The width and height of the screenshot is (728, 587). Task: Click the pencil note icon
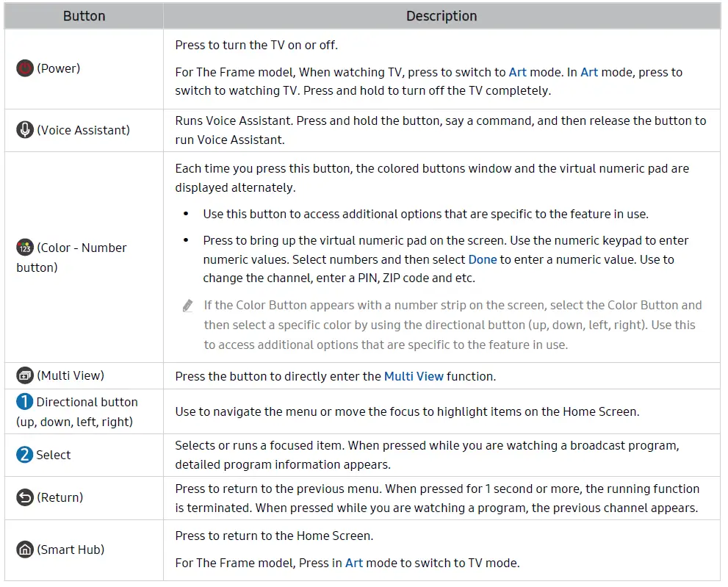(188, 306)
